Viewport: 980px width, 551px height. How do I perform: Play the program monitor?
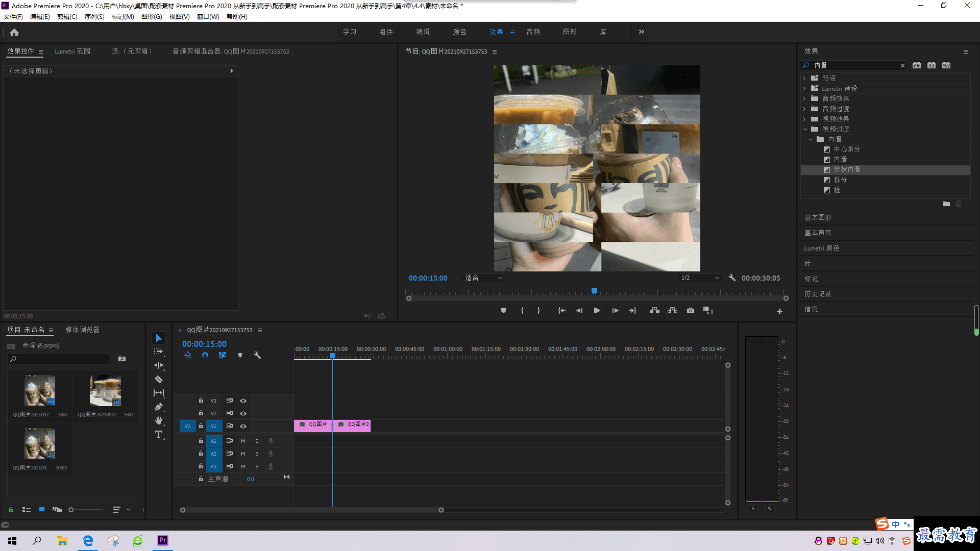597,310
